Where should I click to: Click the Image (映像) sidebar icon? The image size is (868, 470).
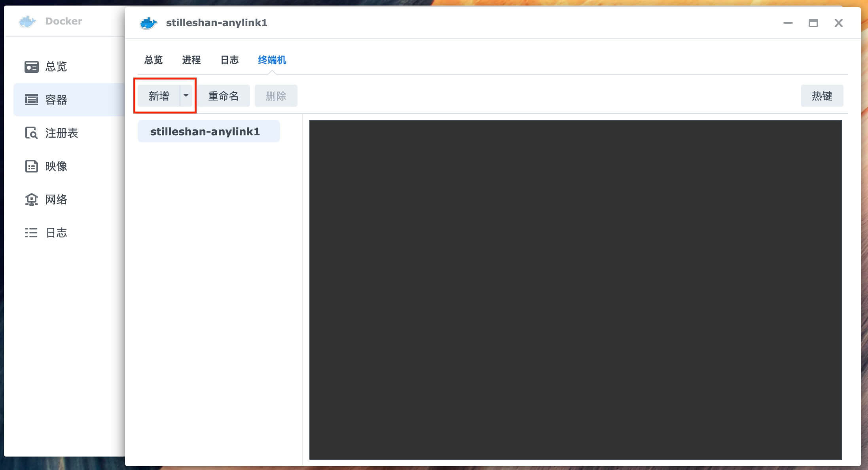point(31,166)
